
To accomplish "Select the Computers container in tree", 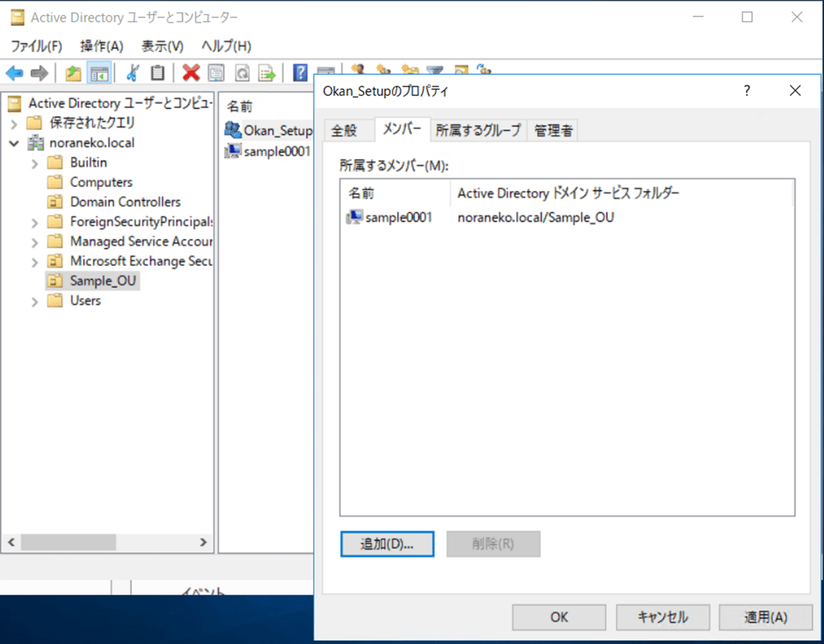I will [101, 182].
